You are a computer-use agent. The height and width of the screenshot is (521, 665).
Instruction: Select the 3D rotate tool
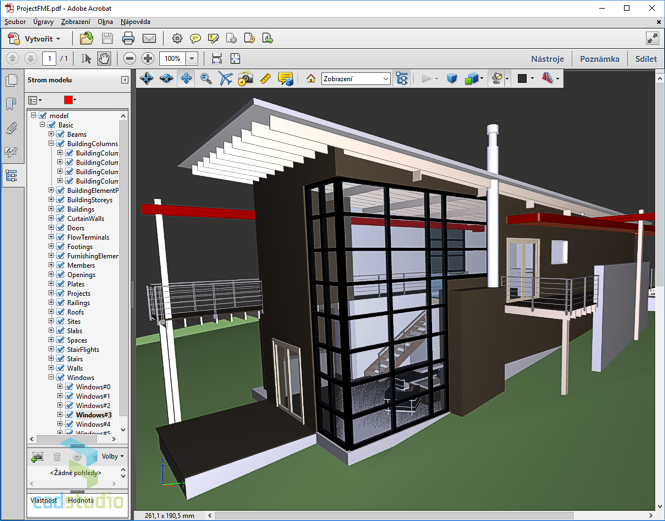147,78
